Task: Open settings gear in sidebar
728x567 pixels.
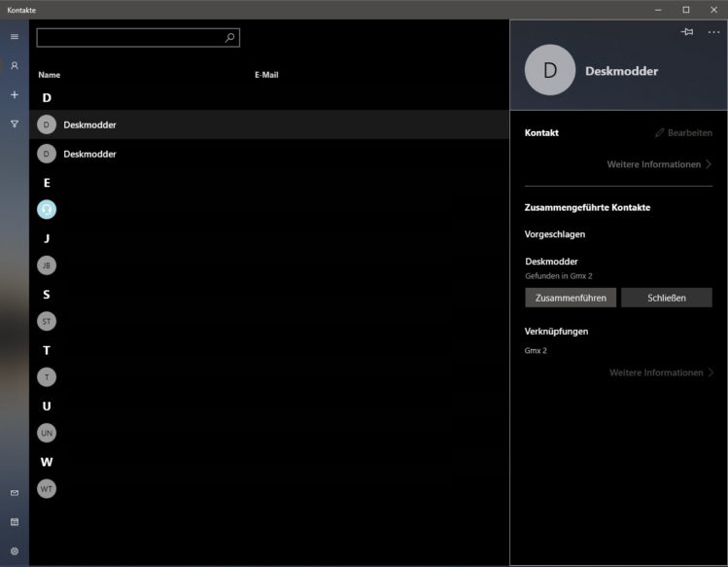Action: (x=14, y=550)
